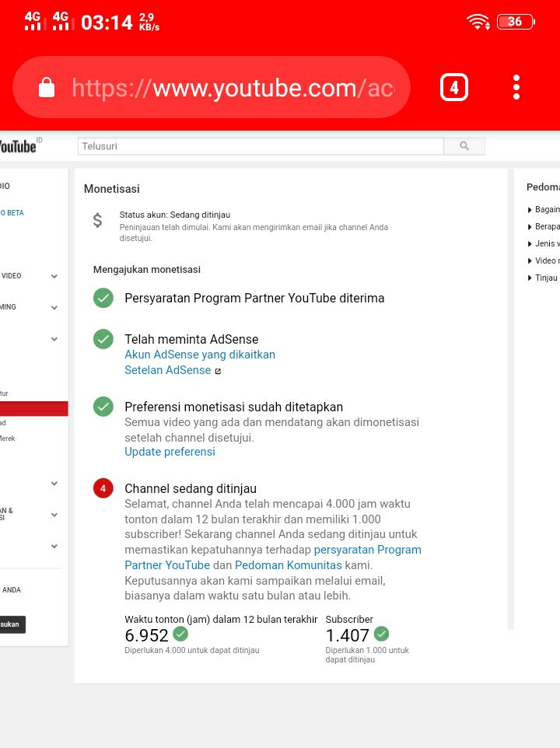
Task: Click Diperlukan 4.000 untuk dapat ditinjau text
Action: pyautogui.click(x=192, y=650)
